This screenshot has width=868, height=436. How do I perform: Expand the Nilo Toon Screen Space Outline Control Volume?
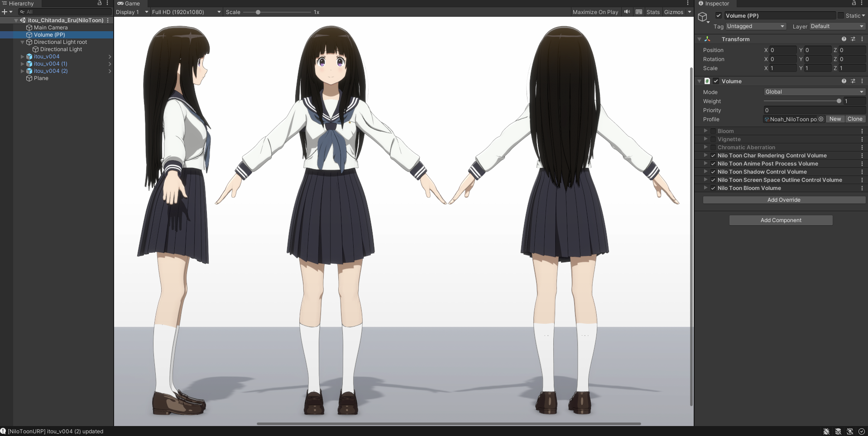(705, 180)
